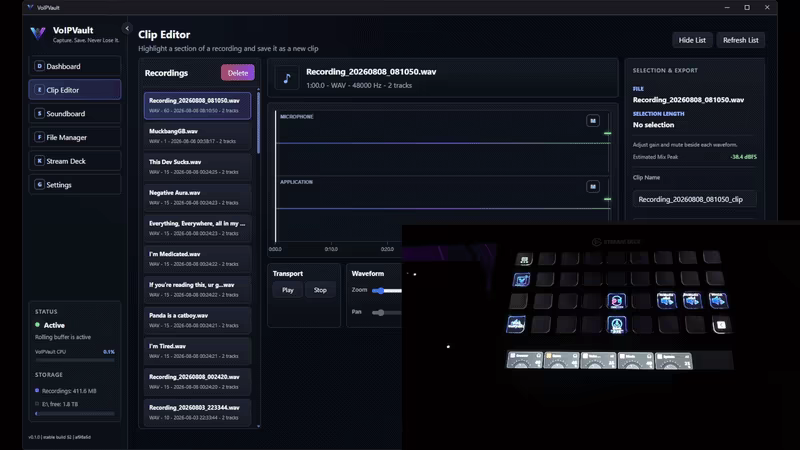
Task: Select Everything, Everywhere, all in my recording
Action: click(197, 228)
